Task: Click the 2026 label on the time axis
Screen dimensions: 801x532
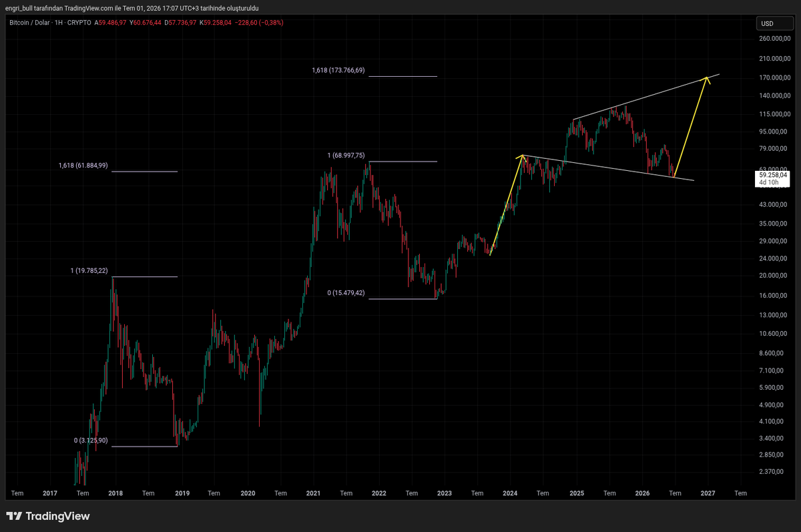Action: (x=642, y=493)
